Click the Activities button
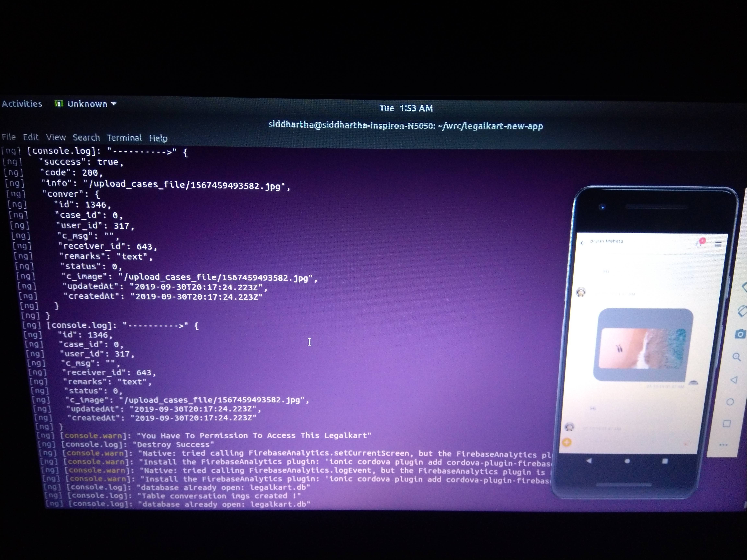This screenshot has width=747, height=560. pos(22,104)
